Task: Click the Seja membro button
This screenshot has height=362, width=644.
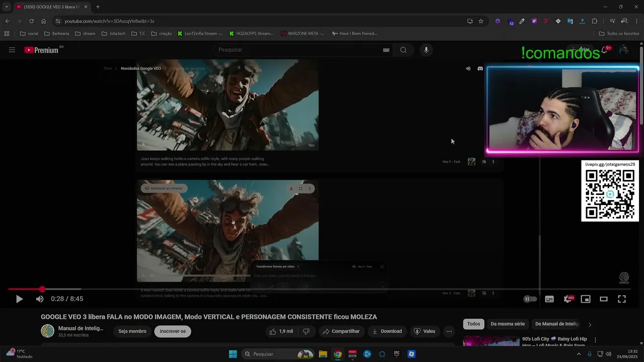Action: 132,331
